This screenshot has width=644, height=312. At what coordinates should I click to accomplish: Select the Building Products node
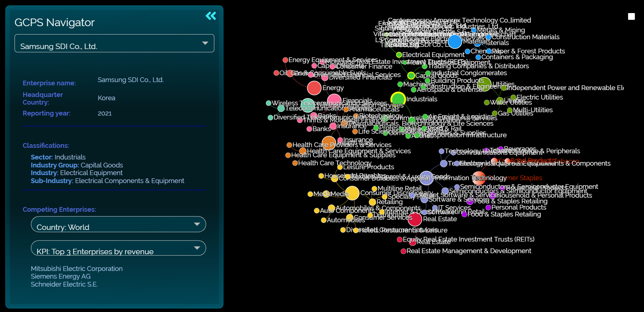428,81
